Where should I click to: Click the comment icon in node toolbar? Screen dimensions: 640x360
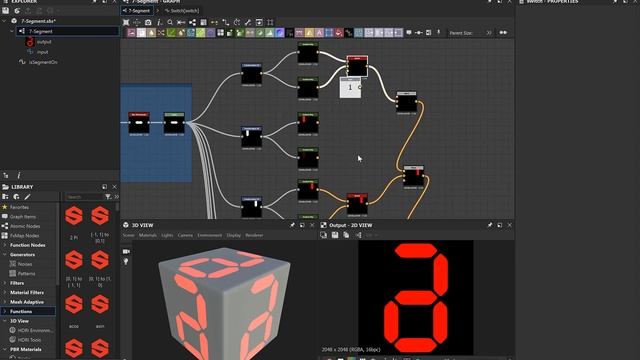409,33
